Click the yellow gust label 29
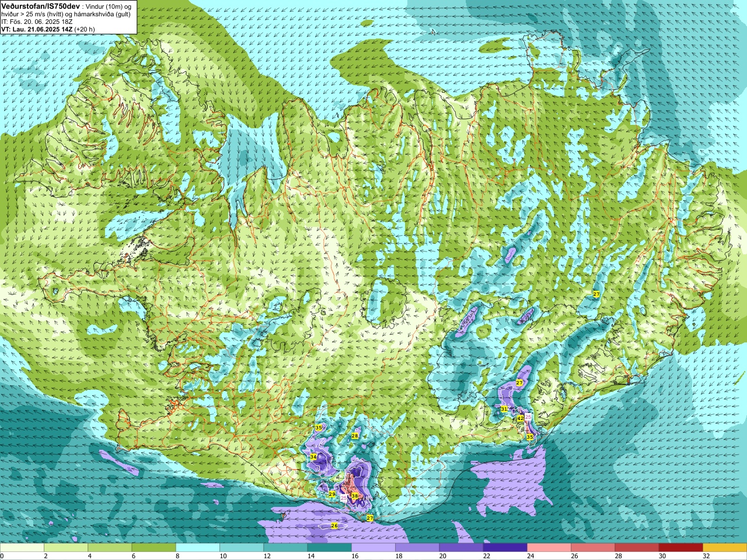Viewport: 747px width, 560px height. point(332,494)
